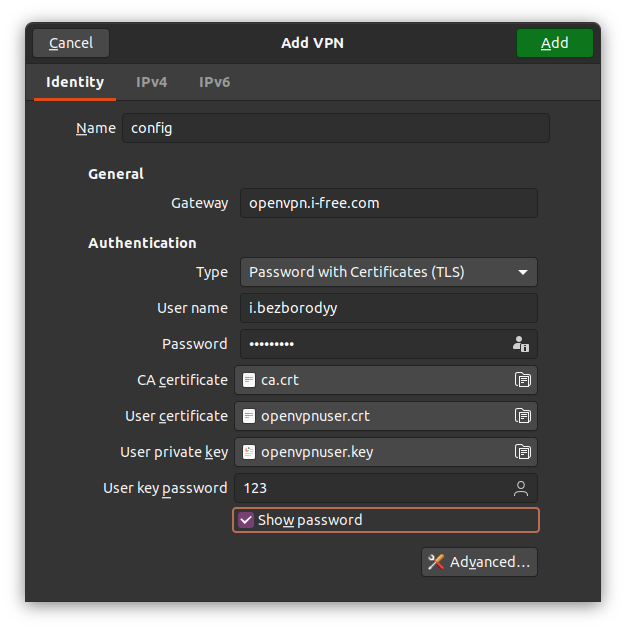Viewport: 626px width, 630px height.
Task: Click the Name input field
Action: (x=335, y=128)
